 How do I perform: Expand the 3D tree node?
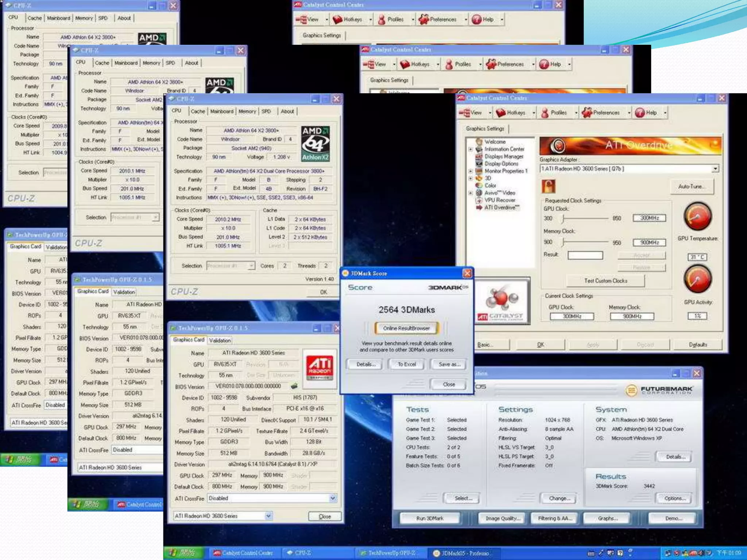click(471, 178)
